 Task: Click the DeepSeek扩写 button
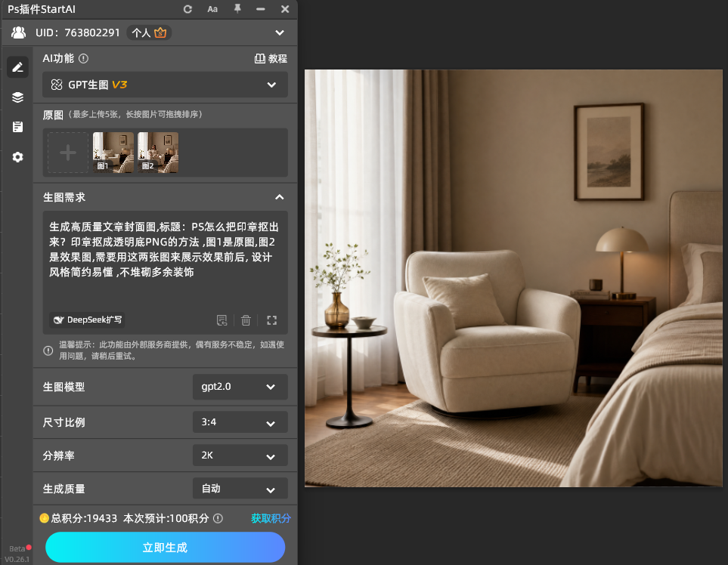[87, 320]
